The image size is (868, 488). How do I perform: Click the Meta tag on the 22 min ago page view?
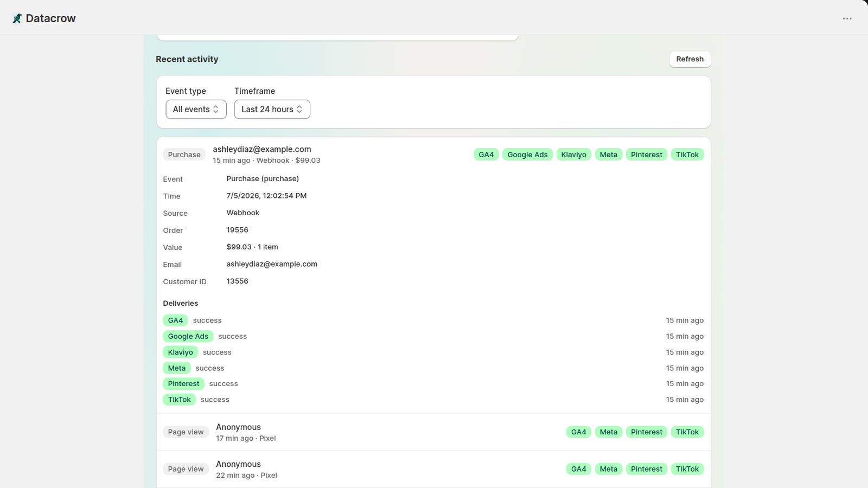coord(608,469)
